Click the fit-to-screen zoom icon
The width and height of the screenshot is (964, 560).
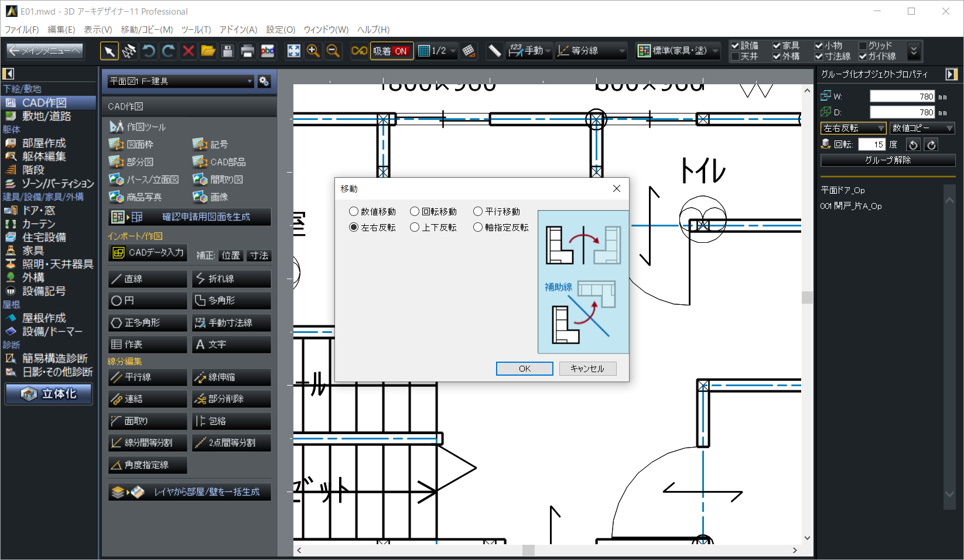(x=293, y=51)
